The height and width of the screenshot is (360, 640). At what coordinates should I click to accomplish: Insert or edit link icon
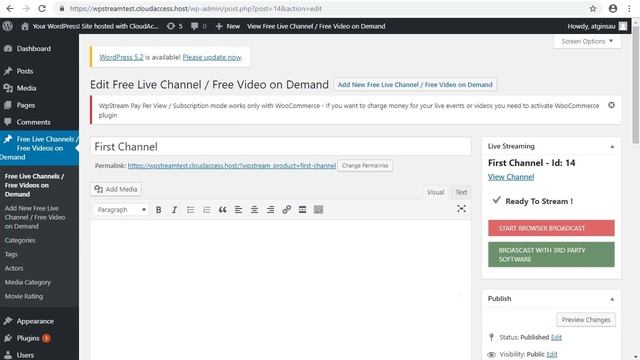pyautogui.click(x=287, y=210)
